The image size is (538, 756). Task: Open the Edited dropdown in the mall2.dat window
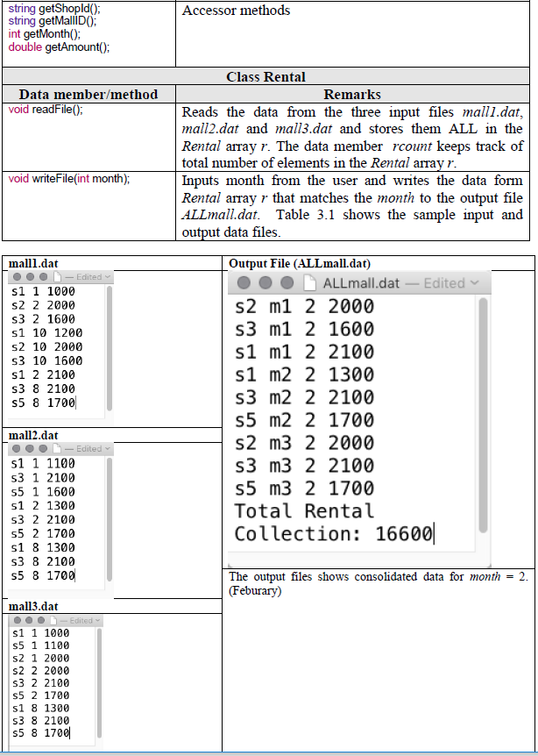[94, 448]
